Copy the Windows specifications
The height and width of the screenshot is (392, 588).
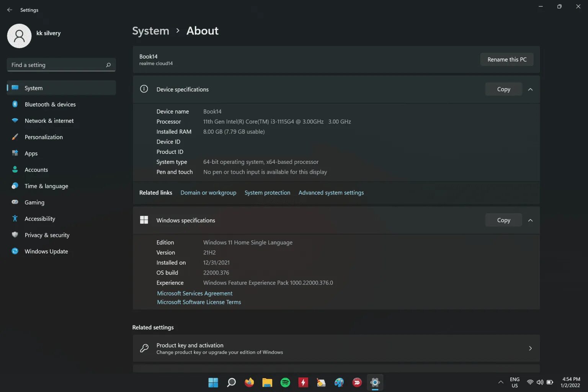(503, 220)
